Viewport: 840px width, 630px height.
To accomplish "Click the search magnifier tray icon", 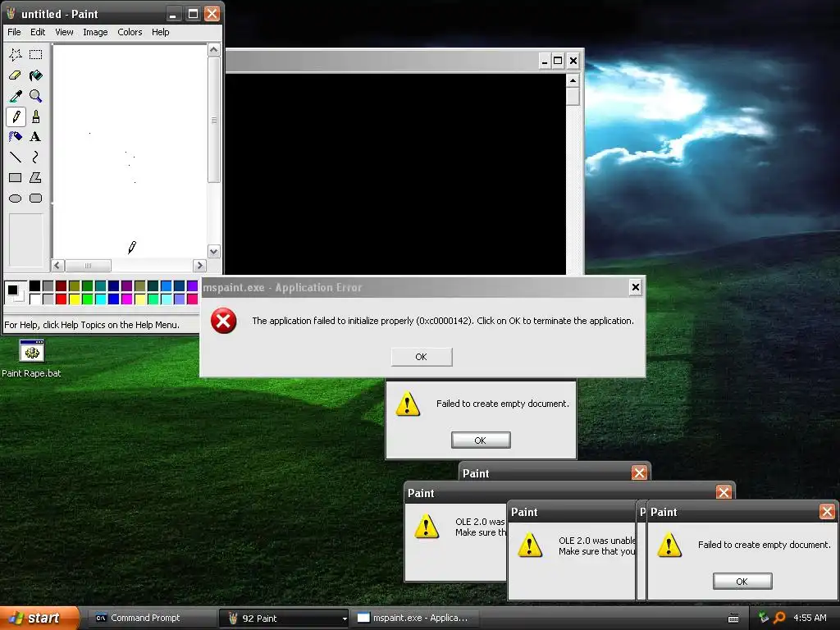I will click(x=779, y=618).
